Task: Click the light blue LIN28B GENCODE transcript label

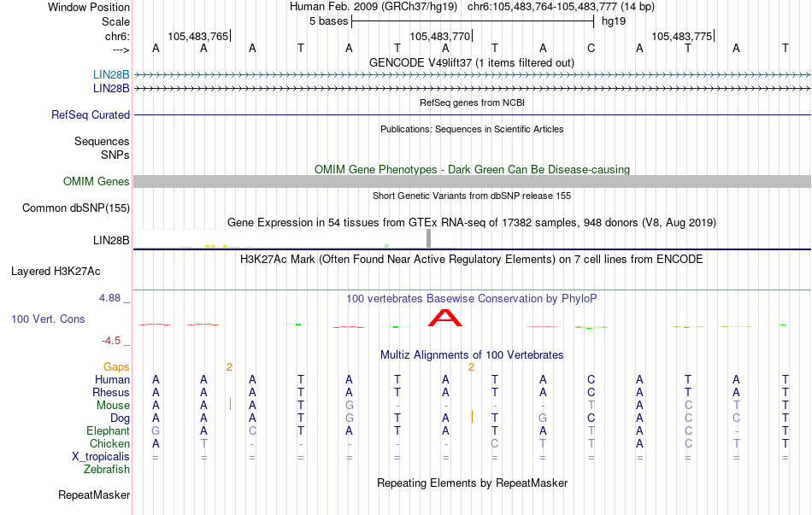Action: click(111, 75)
